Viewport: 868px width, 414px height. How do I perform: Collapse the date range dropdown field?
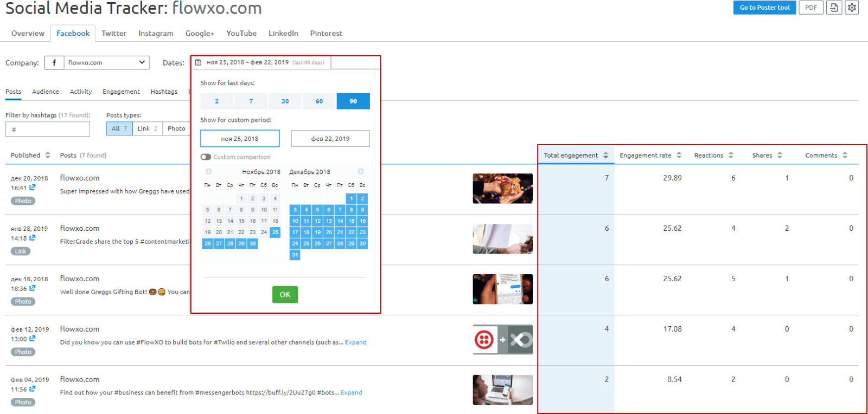[x=261, y=62]
